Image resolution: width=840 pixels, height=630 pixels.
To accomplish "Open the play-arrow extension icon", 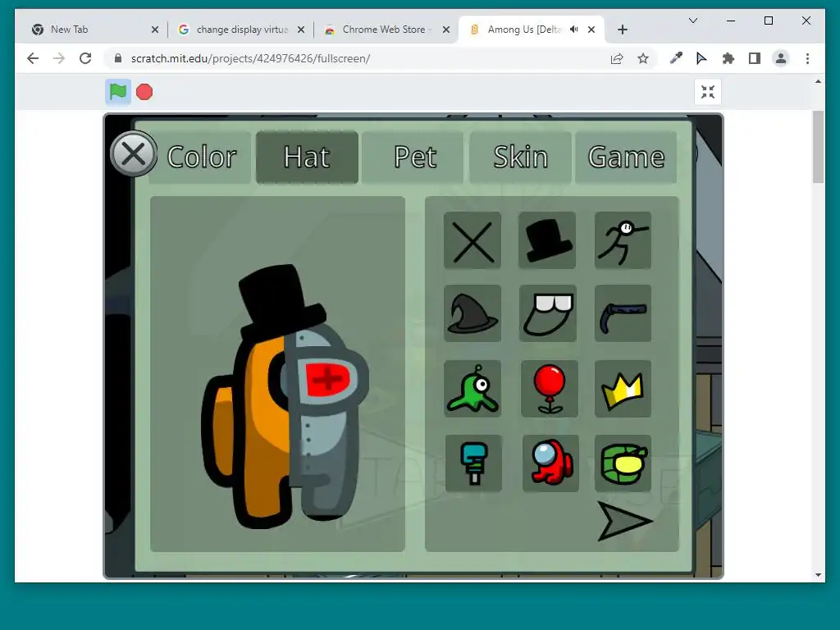I will (701, 58).
